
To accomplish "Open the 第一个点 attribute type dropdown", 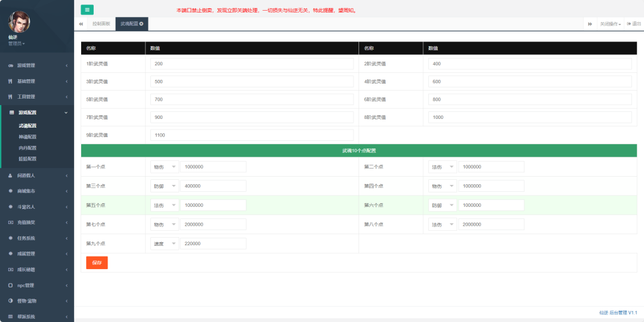I will [165, 167].
